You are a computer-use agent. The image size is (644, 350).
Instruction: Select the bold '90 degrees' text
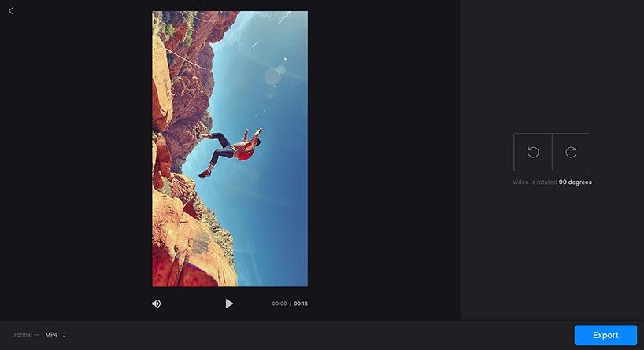click(x=576, y=182)
